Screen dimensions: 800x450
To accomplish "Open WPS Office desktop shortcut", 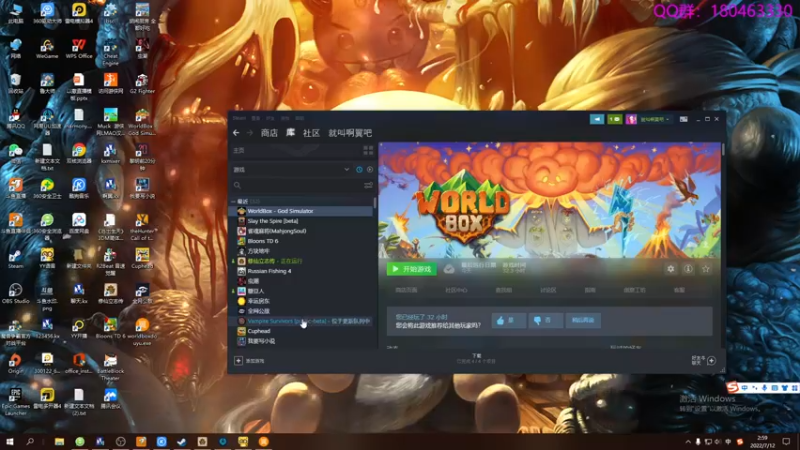I will [79, 48].
